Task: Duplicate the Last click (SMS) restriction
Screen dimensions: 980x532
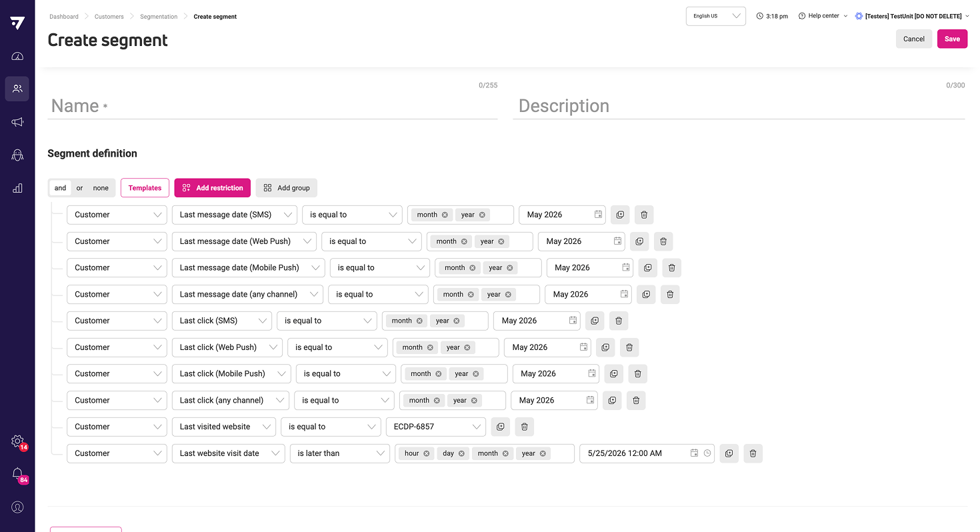Action: tap(595, 321)
